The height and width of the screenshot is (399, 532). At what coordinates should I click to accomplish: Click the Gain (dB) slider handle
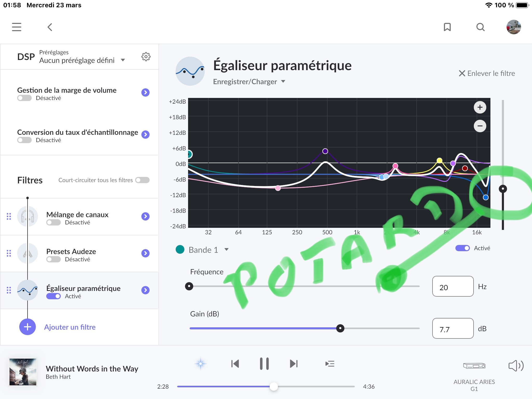(340, 328)
